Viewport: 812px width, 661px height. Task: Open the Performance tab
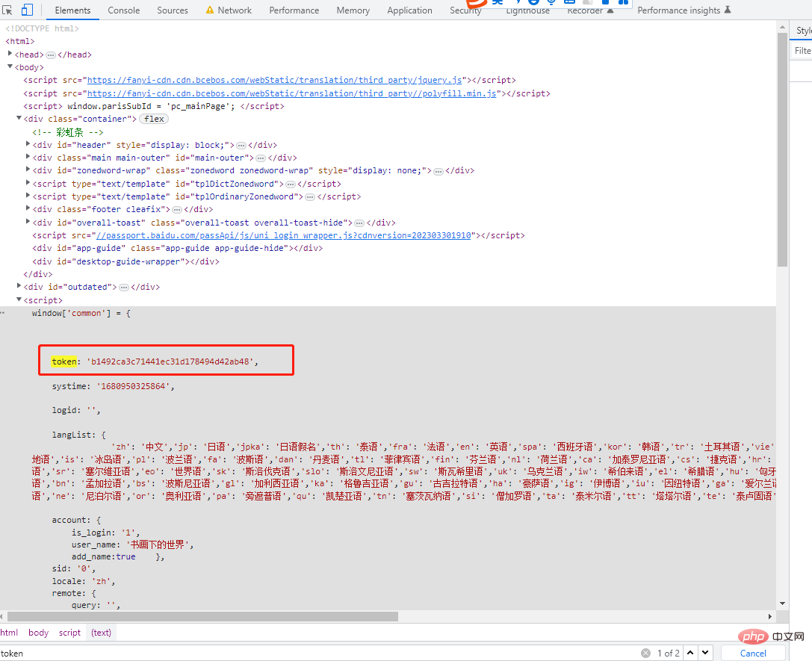click(x=294, y=10)
